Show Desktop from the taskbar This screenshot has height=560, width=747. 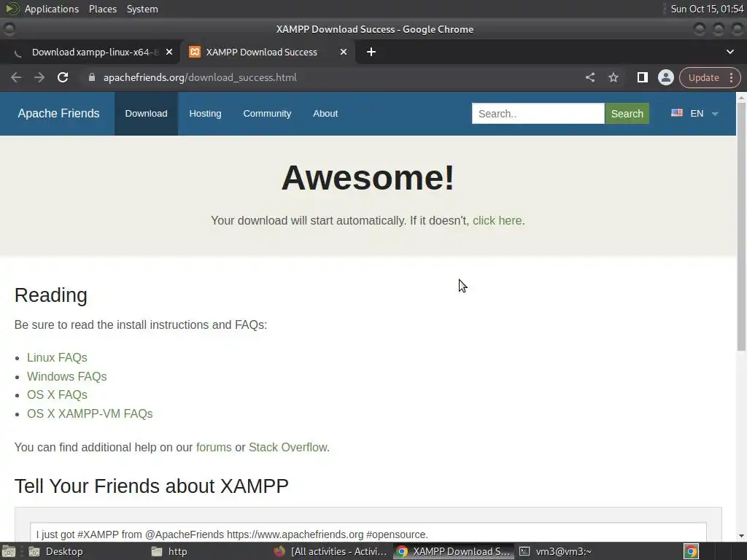(55, 551)
